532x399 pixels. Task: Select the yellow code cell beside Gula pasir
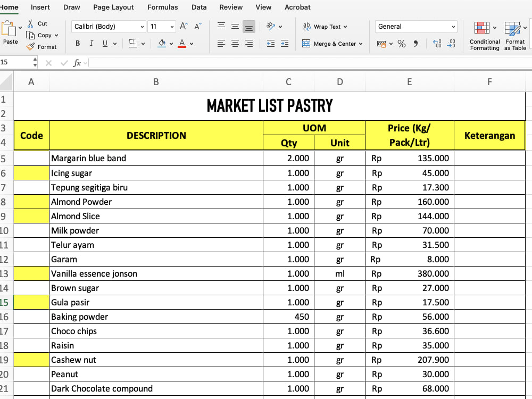31,302
